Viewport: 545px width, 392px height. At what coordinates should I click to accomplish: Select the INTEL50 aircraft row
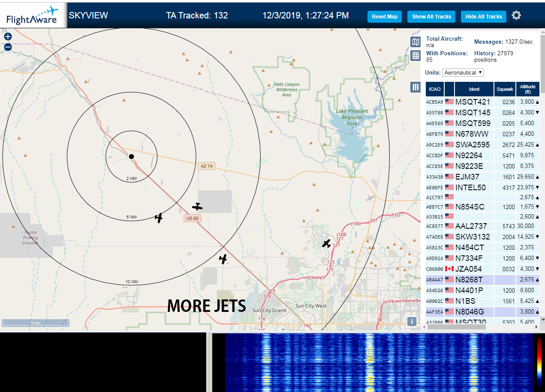click(482, 187)
